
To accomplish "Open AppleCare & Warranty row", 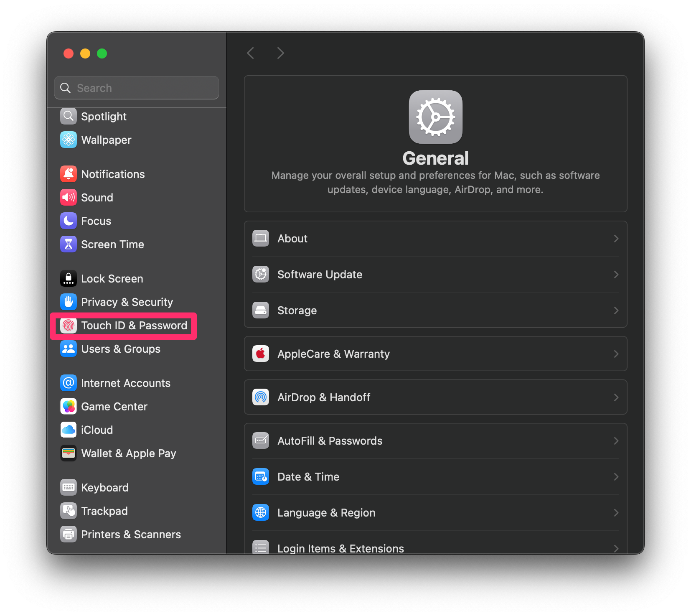I will click(435, 354).
